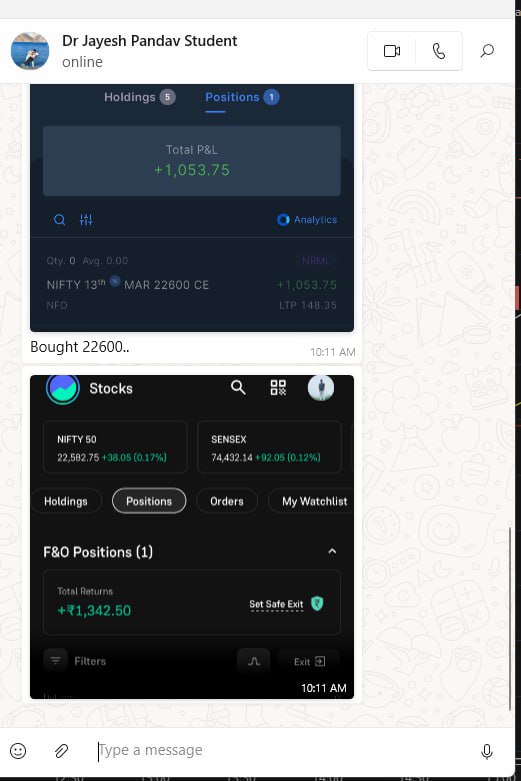Image resolution: width=521 pixels, height=781 pixels.
Task: Open search in chat with magnifier icon
Action: [487, 51]
